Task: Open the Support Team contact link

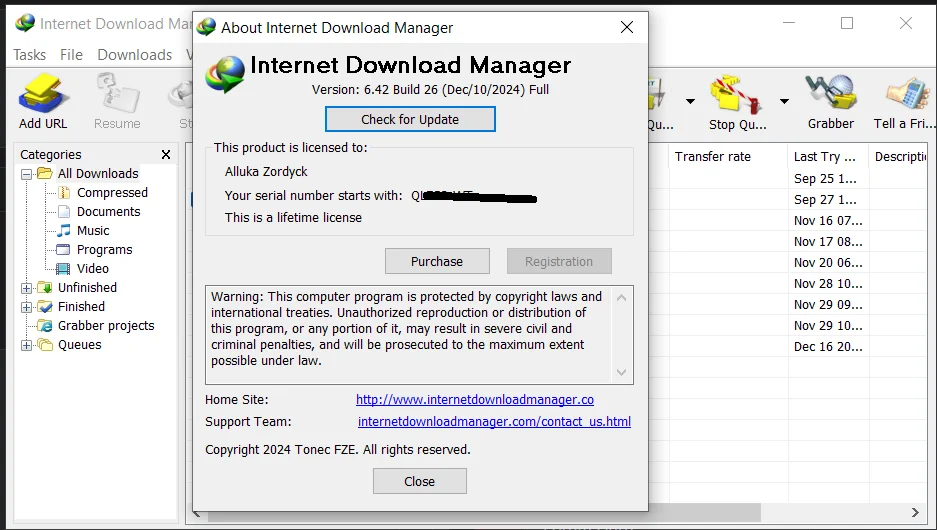Action: [494, 421]
